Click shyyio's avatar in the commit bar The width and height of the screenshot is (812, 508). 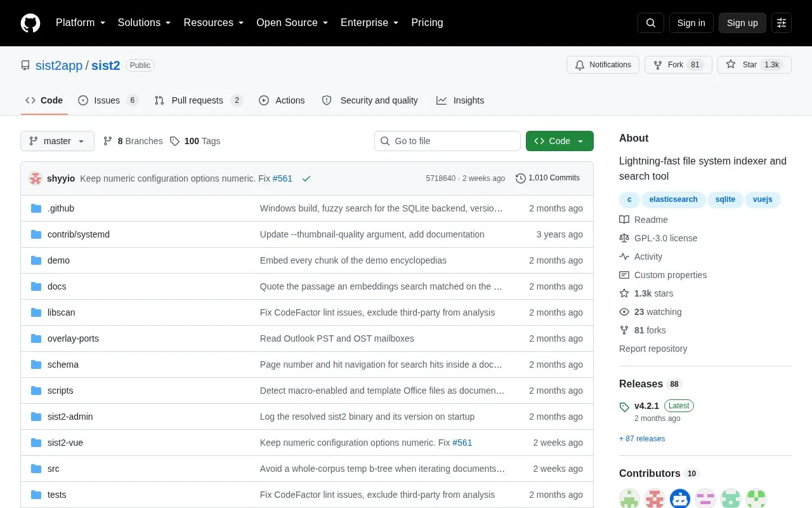pos(36,178)
